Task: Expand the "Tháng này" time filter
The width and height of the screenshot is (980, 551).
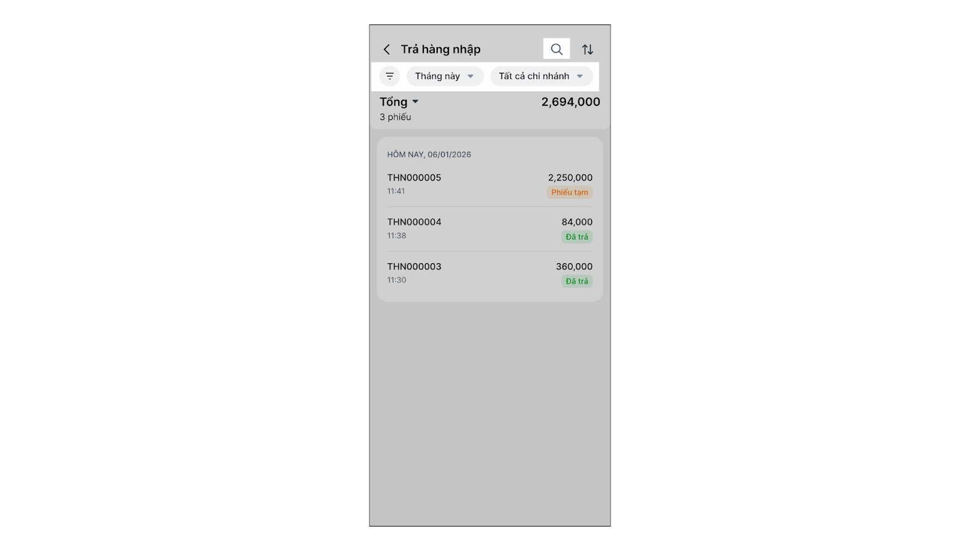Action: click(445, 76)
